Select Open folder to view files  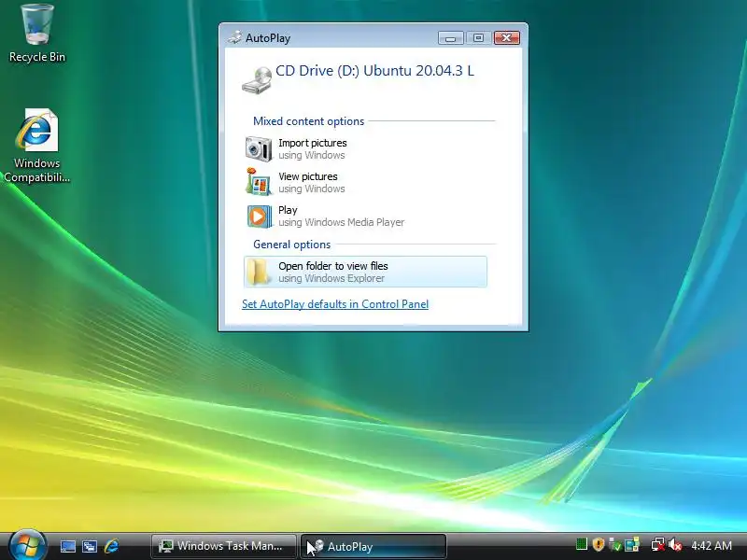pyautogui.click(x=365, y=272)
